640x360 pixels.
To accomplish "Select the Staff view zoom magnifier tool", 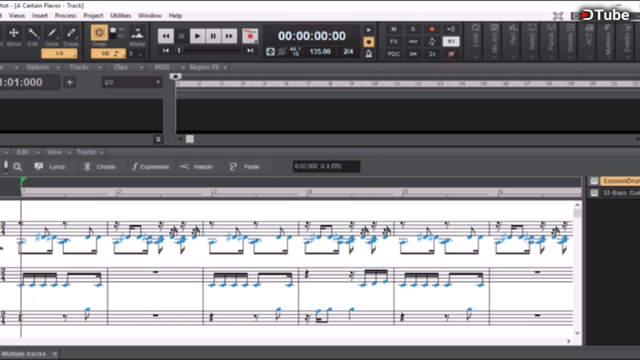I will click(18, 167).
